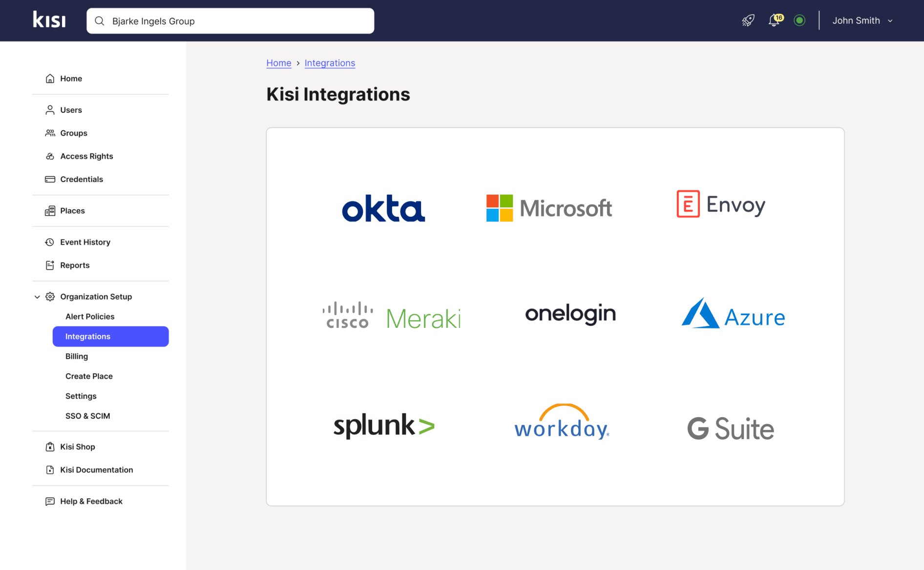The width and height of the screenshot is (924, 570).
Task: Select the Integrations menu entry
Action: (x=87, y=336)
